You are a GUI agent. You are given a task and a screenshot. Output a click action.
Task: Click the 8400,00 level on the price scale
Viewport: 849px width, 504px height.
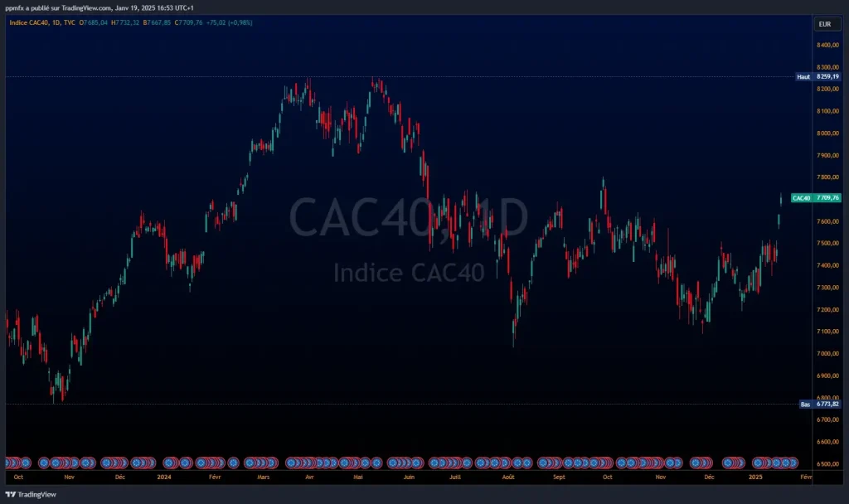(x=828, y=45)
